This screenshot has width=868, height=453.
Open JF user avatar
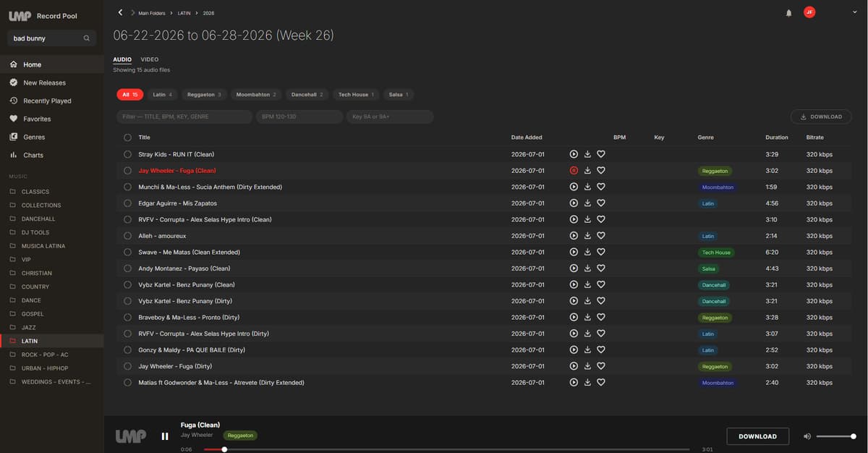click(x=810, y=12)
